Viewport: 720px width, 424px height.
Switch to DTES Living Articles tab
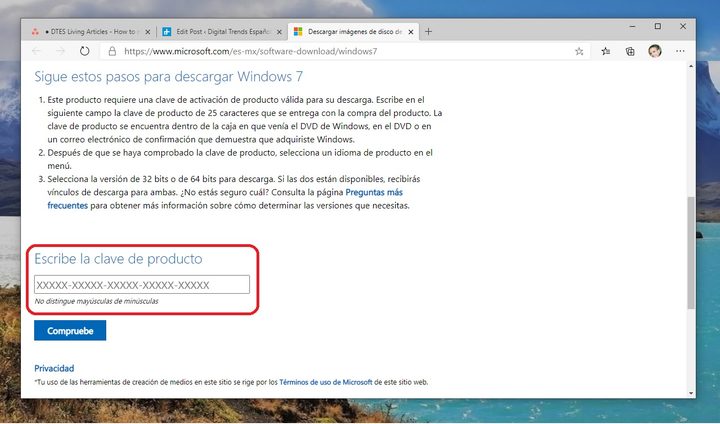pos(91,32)
